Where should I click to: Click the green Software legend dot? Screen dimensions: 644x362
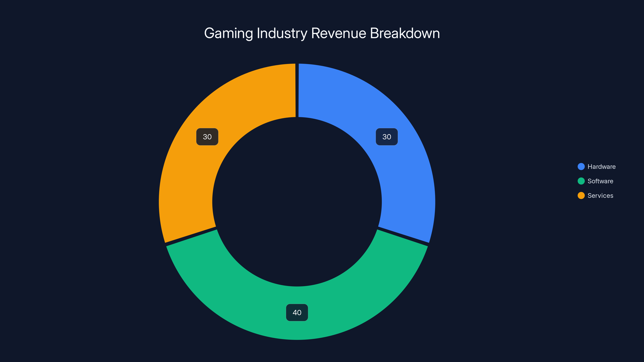click(581, 181)
